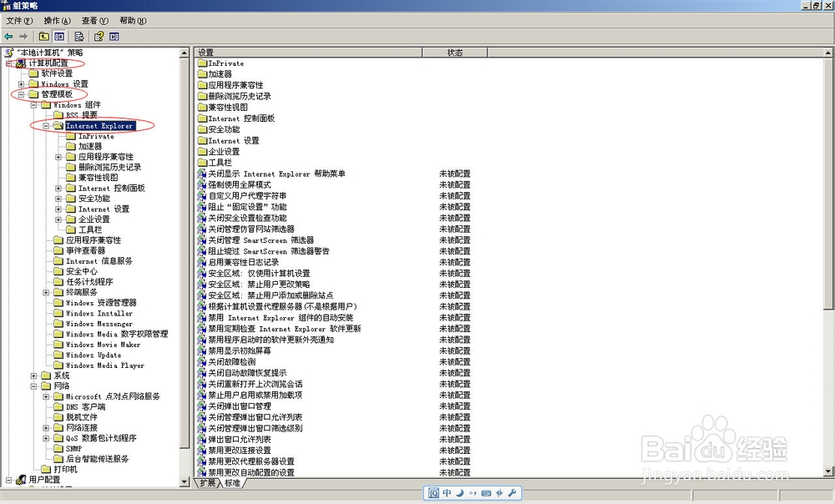Switch to the 扩展 tab
Image resolution: width=835 pixels, height=504 pixels.
(x=208, y=482)
